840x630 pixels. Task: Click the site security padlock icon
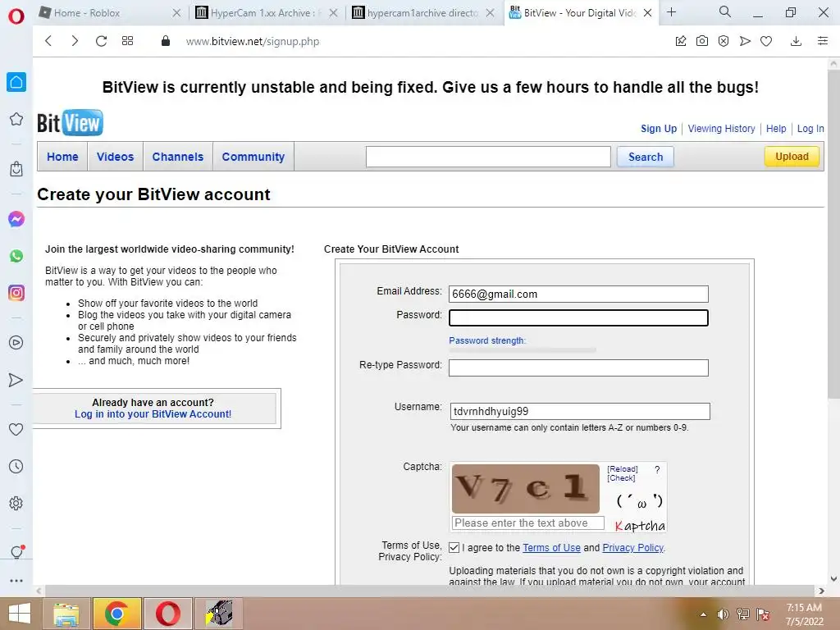coord(166,41)
